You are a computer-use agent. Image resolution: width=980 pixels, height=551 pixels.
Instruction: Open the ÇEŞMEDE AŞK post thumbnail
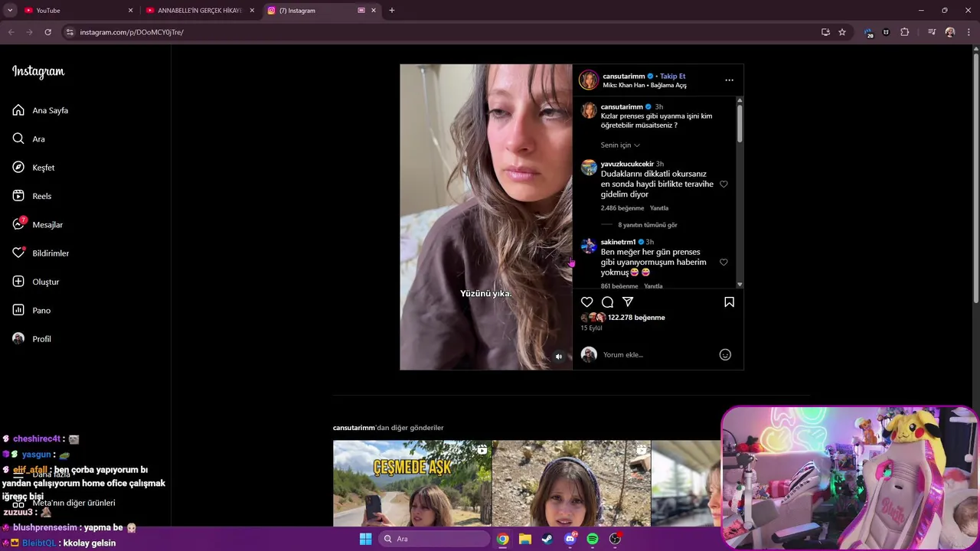point(412,484)
